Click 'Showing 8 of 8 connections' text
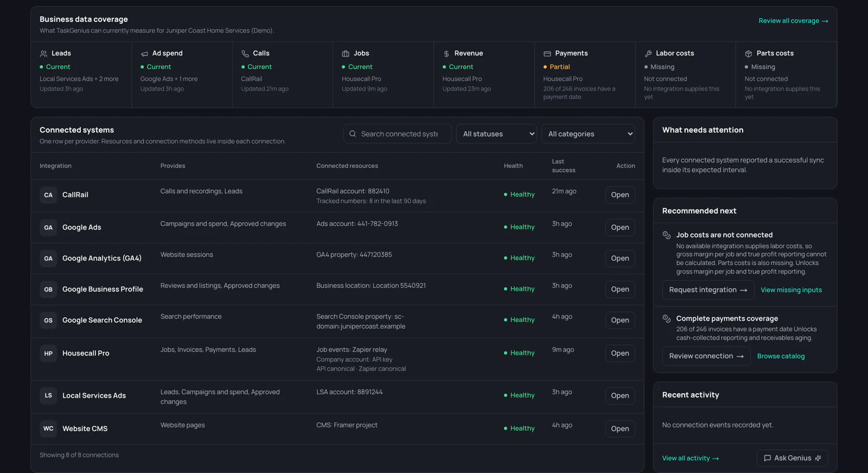 [79, 455]
